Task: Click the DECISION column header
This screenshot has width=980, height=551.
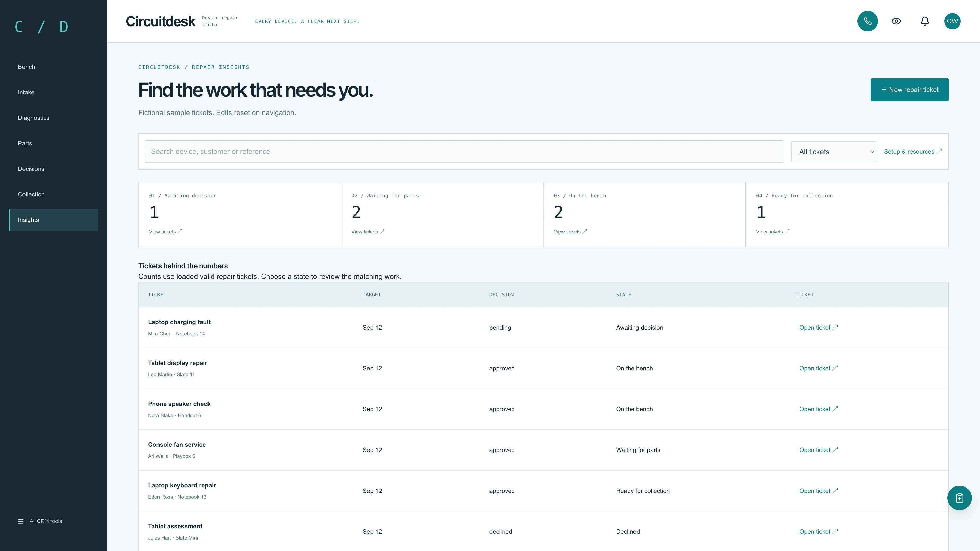Action: point(501,295)
